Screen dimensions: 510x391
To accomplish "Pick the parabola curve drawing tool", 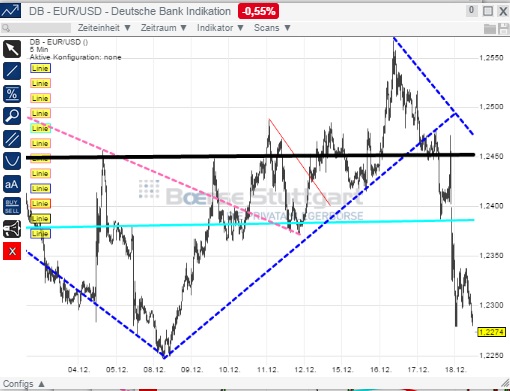I will click(12, 161).
